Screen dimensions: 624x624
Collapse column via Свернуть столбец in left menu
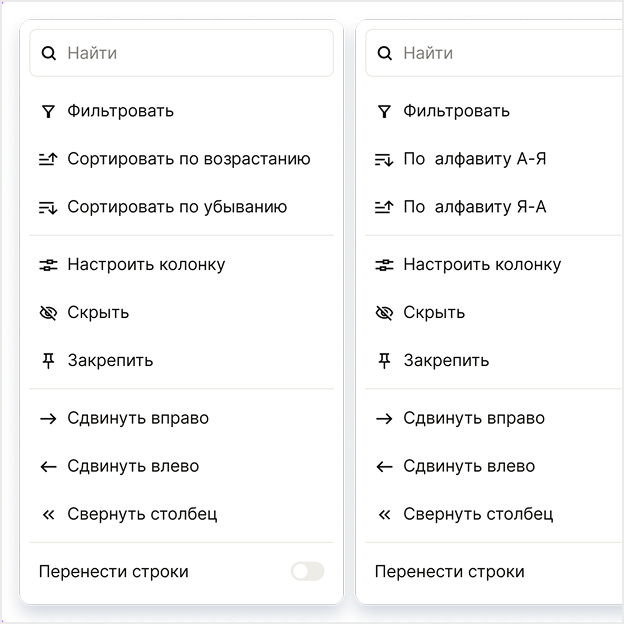click(141, 514)
